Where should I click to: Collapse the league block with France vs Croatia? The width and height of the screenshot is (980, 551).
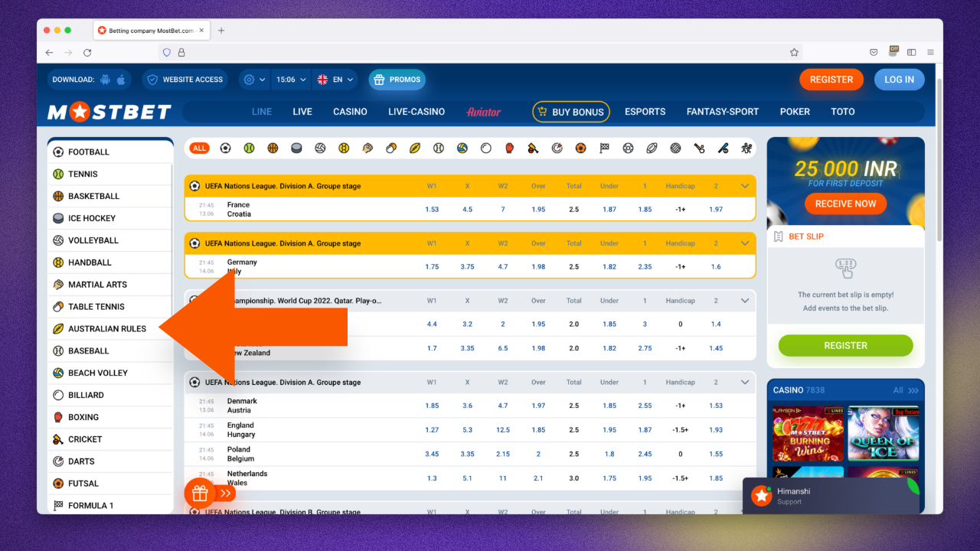pyautogui.click(x=745, y=186)
